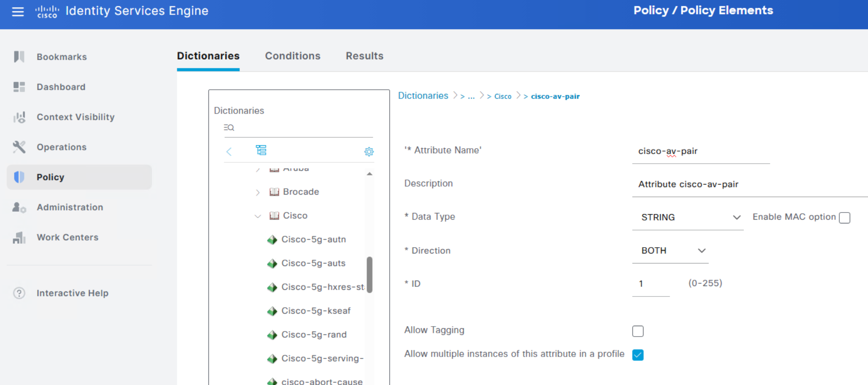This screenshot has height=385, width=868.
Task: Select the Operations wrench icon
Action: pos(19,147)
